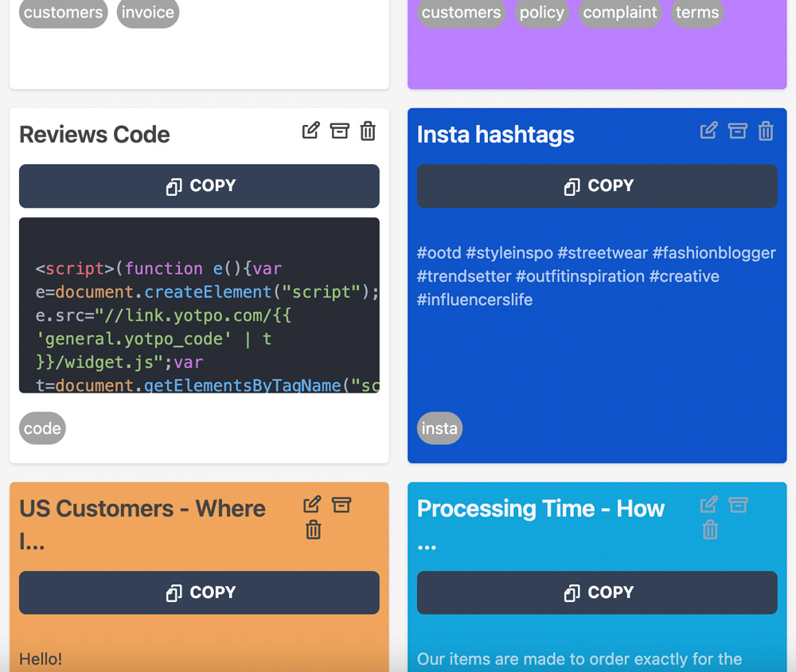Image resolution: width=796 pixels, height=672 pixels.
Task: Edit the Processing Time snippet
Action: pos(709,504)
